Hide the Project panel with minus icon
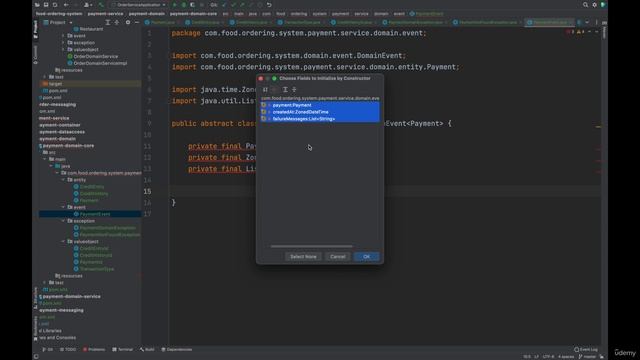This screenshot has height=360, width=640. (137, 22)
